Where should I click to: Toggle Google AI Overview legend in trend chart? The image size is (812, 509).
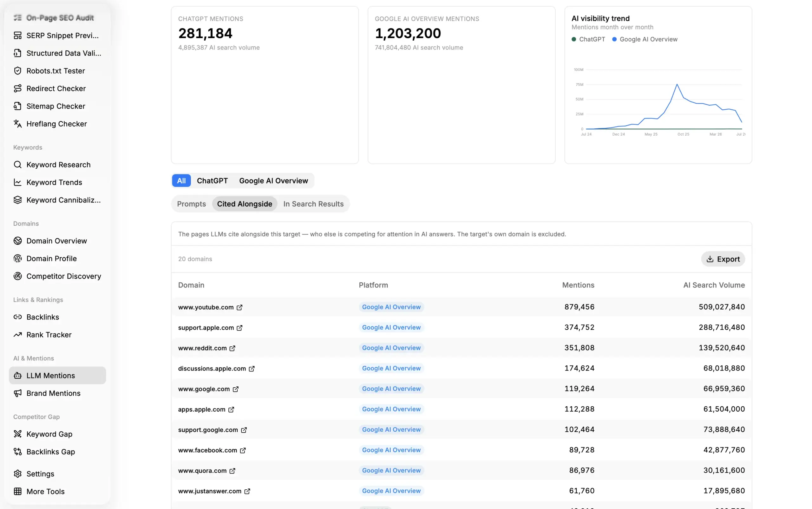pos(645,39)
